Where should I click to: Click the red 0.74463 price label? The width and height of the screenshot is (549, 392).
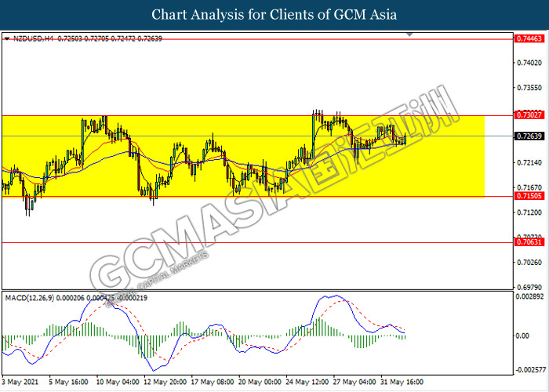529,38
